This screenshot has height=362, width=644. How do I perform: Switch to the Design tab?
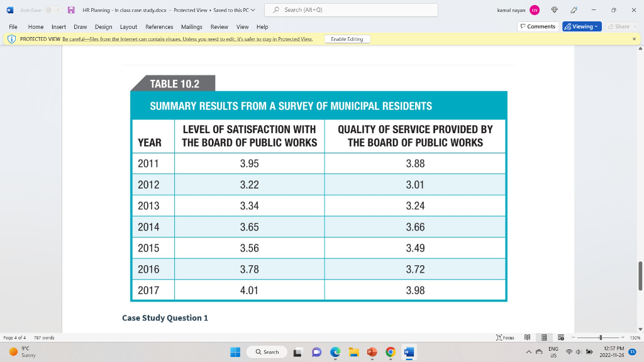tap(104, 26)
